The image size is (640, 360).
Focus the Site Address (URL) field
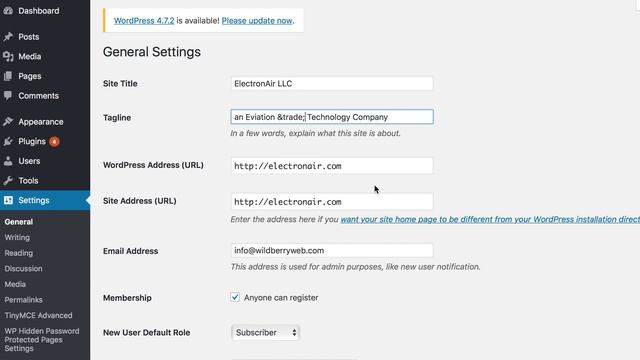[332, 202]
